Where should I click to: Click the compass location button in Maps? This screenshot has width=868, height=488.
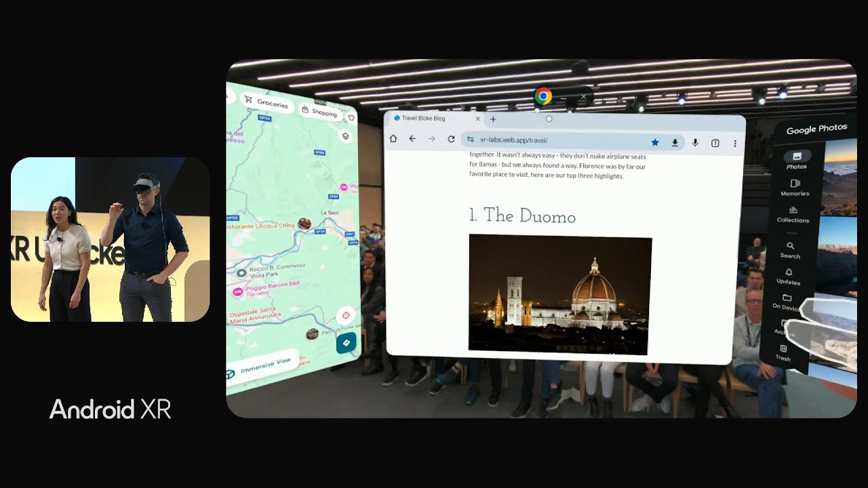tap(346, 316)
